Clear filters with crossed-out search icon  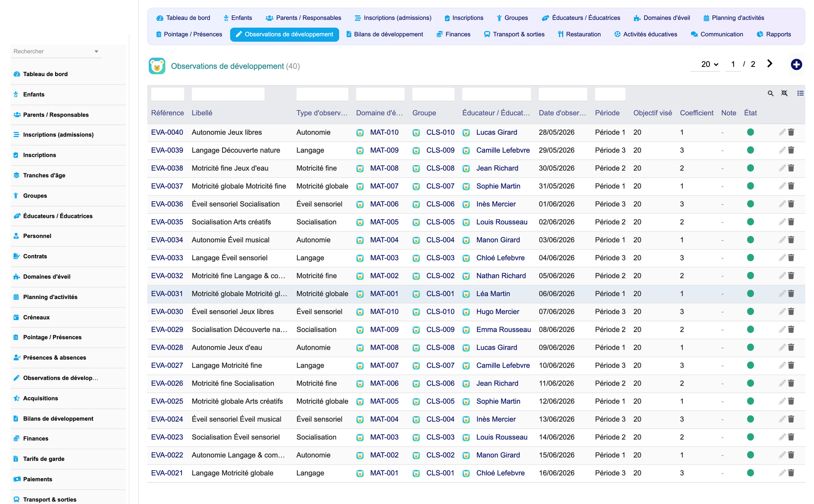tap(784, 93)
